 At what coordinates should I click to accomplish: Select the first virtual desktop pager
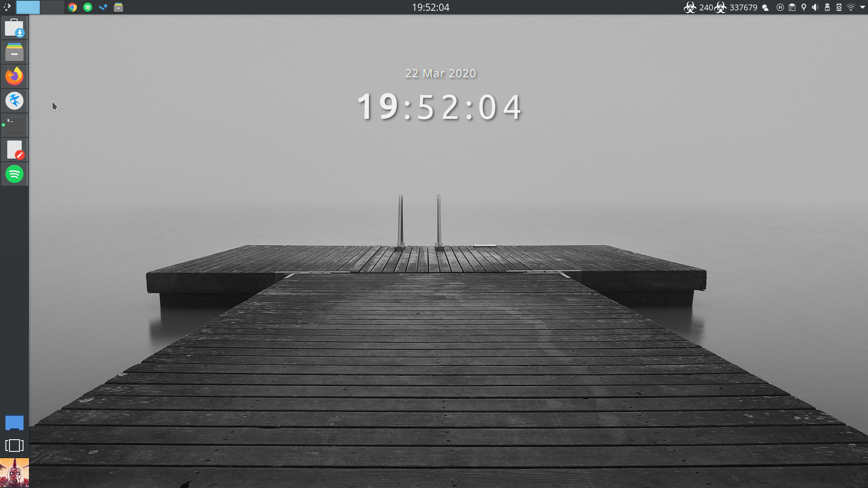(x=28, y=7)
